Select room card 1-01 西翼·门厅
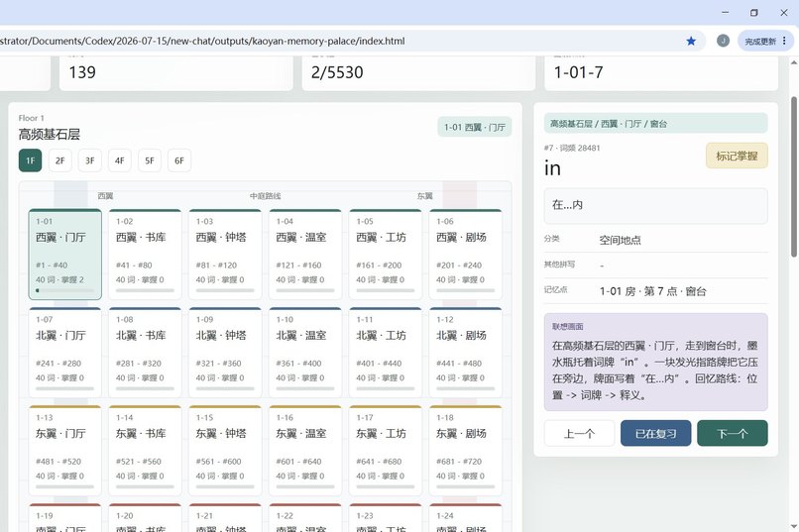The width and height of the screenshot is (799, 532). point(65,254)
